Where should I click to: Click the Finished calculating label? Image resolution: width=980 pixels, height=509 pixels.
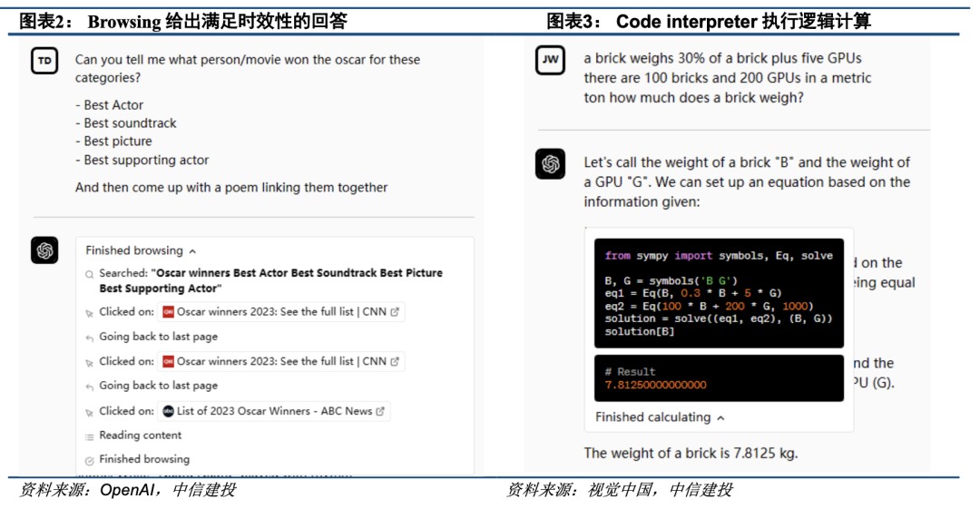click(x=652, y=417)
